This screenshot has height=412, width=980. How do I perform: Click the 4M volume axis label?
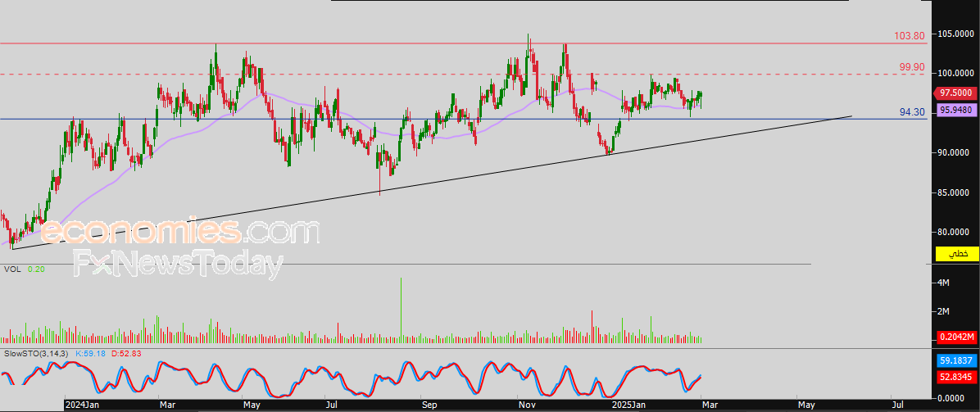click(945, 283)
